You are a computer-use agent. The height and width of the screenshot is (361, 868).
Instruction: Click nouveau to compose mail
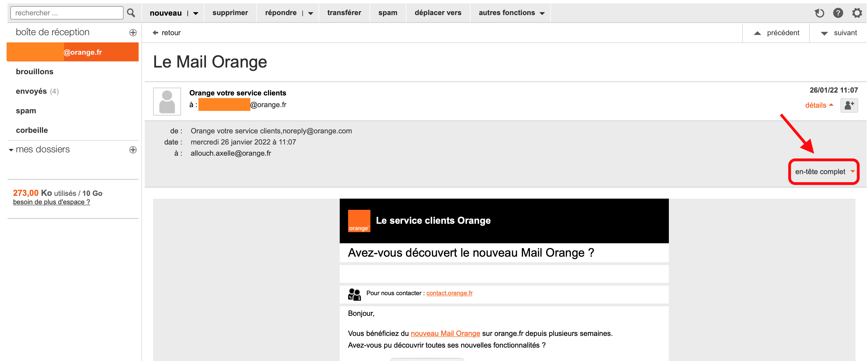(166, 13)
